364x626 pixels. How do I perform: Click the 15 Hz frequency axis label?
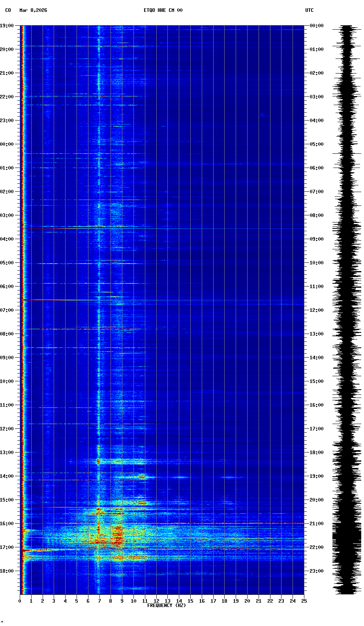(x=190, y=601)
